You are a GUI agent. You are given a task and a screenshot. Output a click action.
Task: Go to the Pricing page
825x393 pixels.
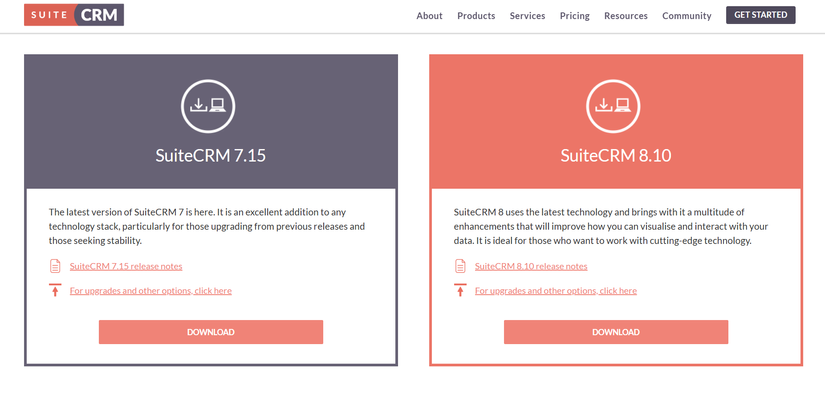click(575, 16)
